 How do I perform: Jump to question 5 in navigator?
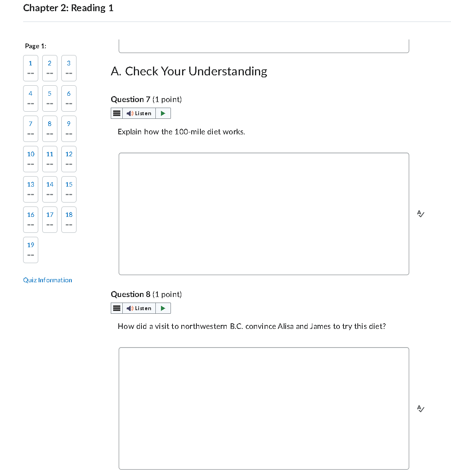click(x=50, y=98)
